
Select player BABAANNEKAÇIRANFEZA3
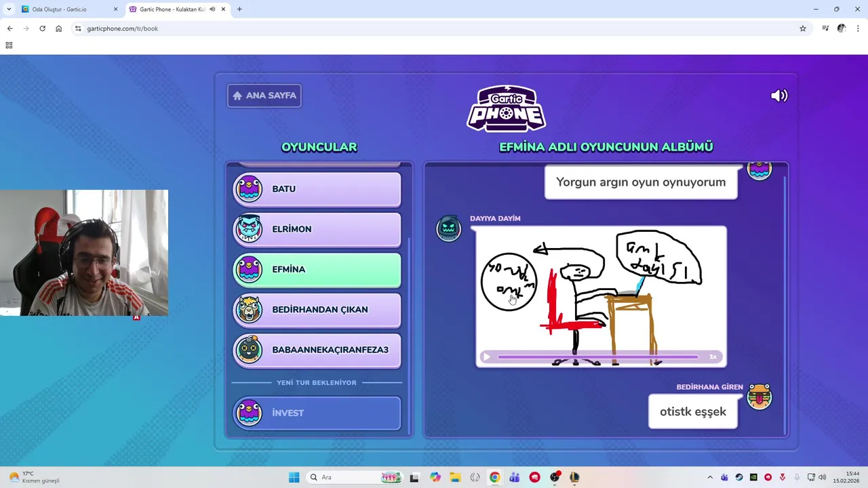click(317, 350)
